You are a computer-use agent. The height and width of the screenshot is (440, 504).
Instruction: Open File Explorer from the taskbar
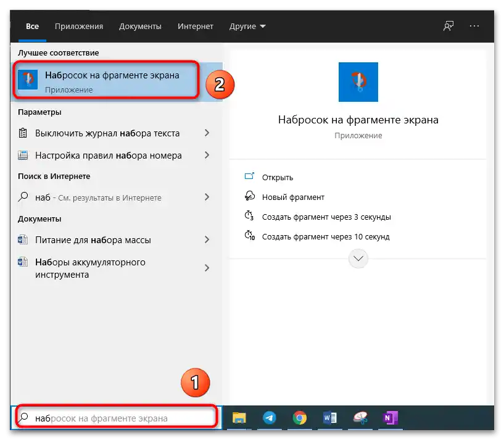pos(239,418)
